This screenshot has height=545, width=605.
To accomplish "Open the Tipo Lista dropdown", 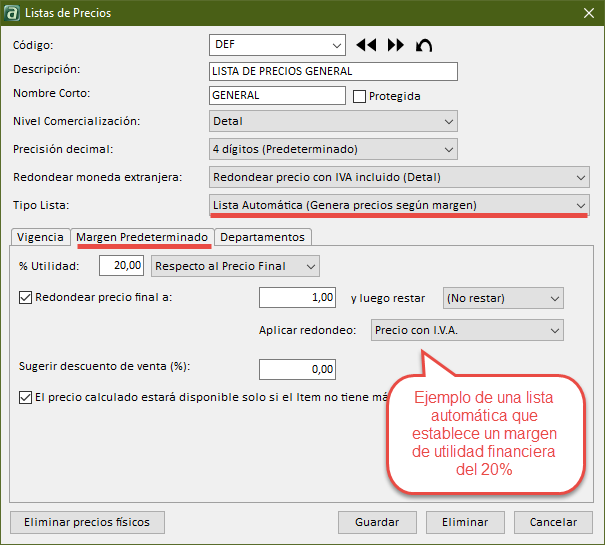I will click(580, 205).
